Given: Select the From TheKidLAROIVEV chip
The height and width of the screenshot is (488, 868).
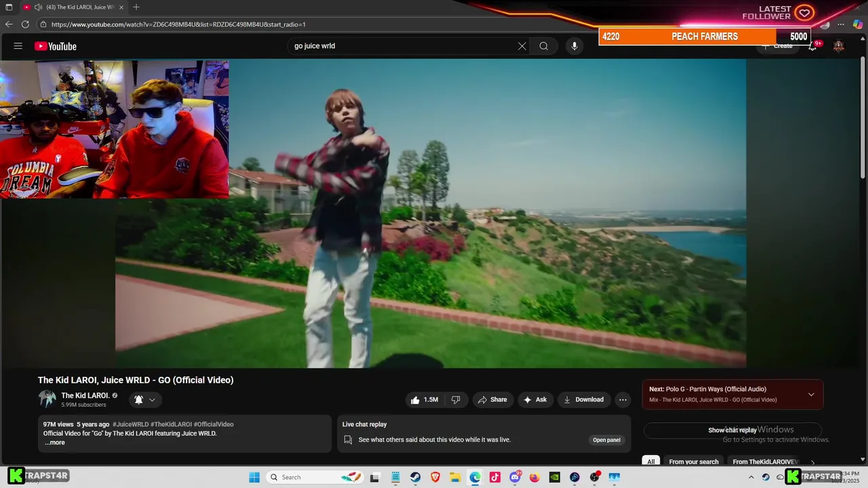Looking at the screenshot, I should click(766, 462).
